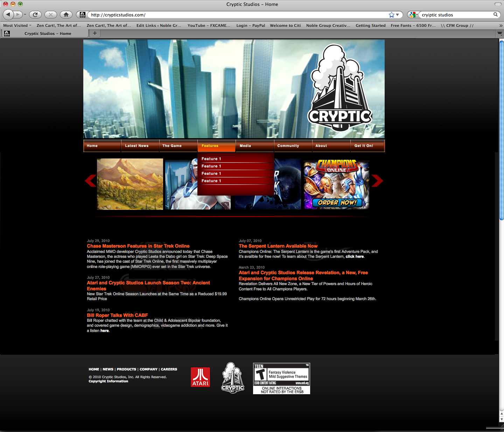Click the Get It On! navigation item
504x432 pixels.
click(367, 146)
